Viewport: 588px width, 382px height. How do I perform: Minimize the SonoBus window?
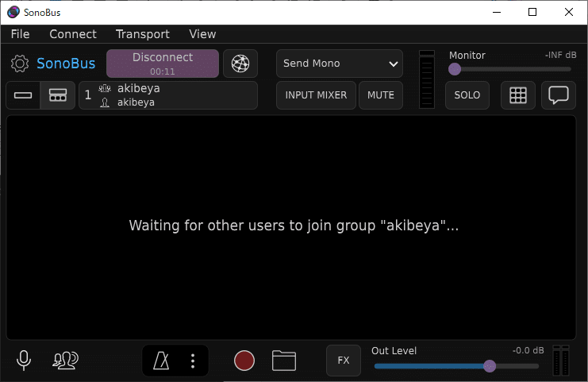(497, 13)
